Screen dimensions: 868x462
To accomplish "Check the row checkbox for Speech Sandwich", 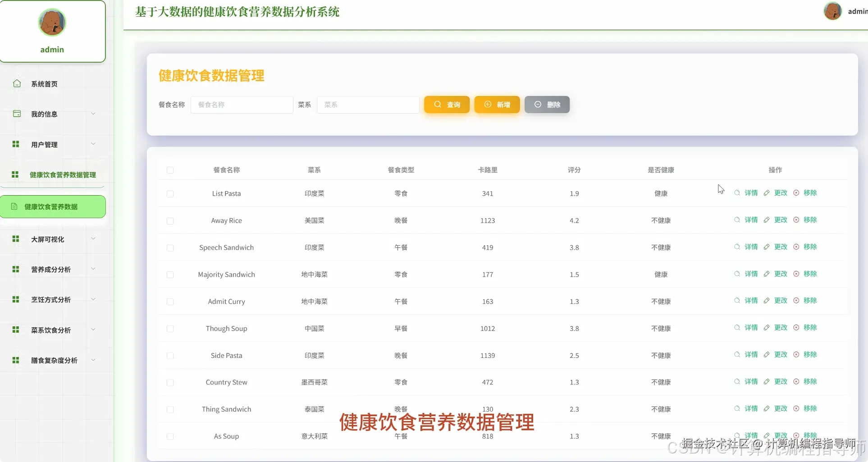I will (170, 248).
